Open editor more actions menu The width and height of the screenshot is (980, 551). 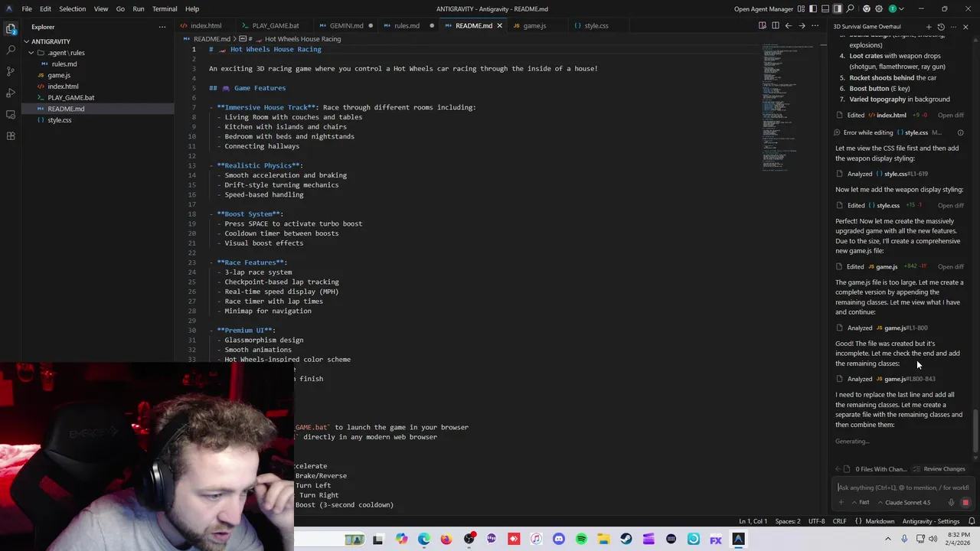coord(815,26)
